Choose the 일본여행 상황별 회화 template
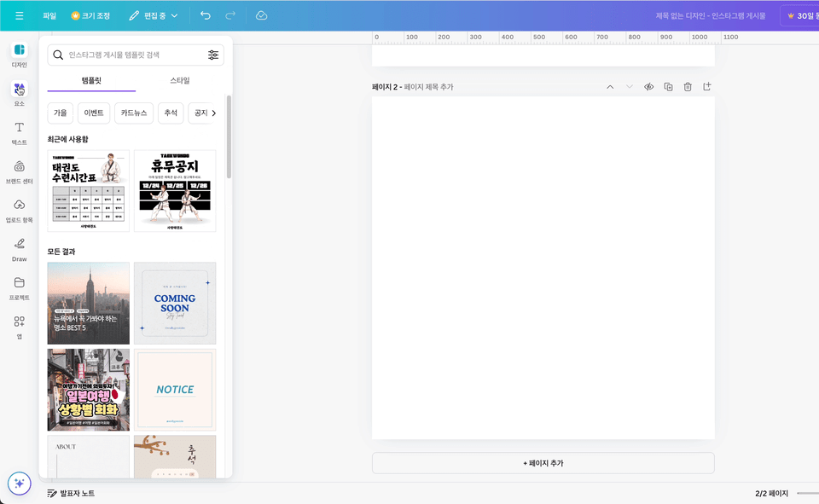Image resolution: width=819 pixels, height=504 pixels. click(88, 390)
